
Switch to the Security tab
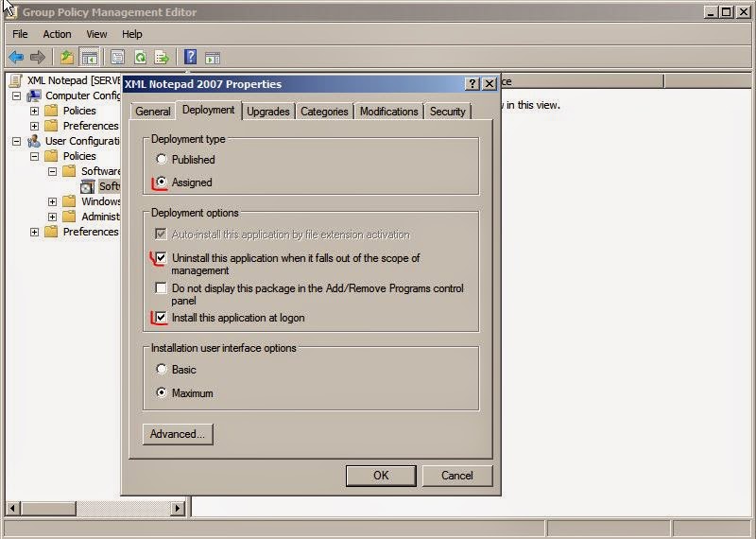tap(447, 111)
